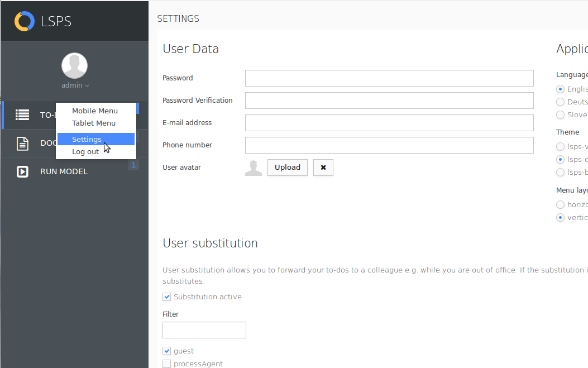Screen dimensions: 588x368
Task: Select the second lsps theme radio button
Action: coord(560,159)
